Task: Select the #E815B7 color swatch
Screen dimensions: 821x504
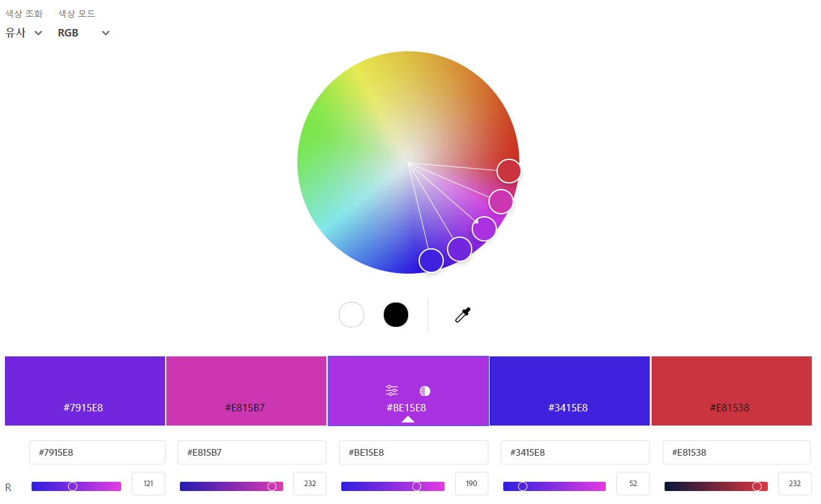Action: pos(246,390)
